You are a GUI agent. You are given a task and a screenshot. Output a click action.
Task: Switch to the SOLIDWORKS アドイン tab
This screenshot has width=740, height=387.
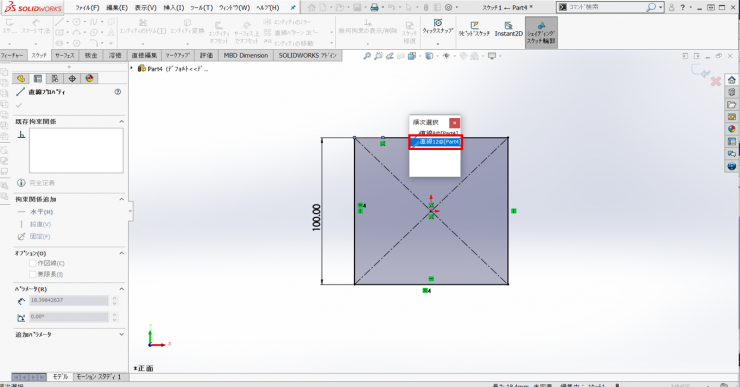pyautogui.click(x=307, y=56)
